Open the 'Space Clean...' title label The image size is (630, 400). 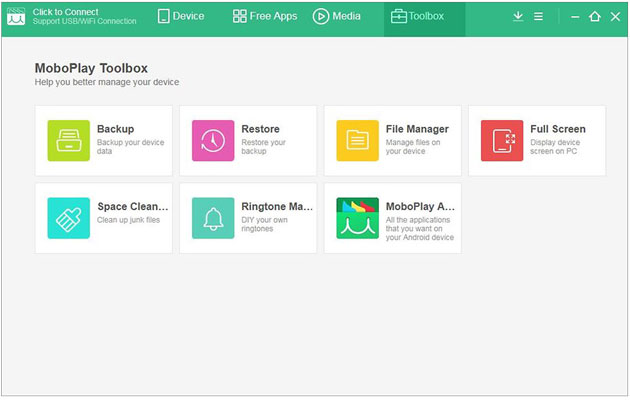pos(133,206)
